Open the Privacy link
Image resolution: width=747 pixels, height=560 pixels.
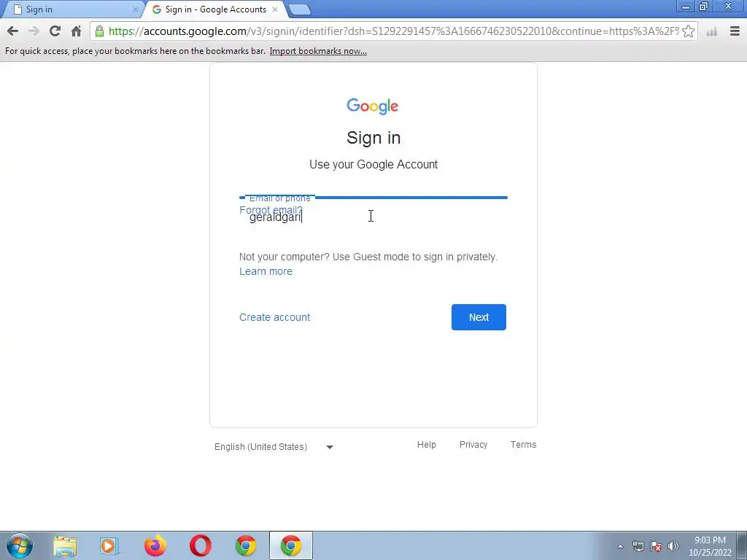pyautogui.click(x=473, y=444)
